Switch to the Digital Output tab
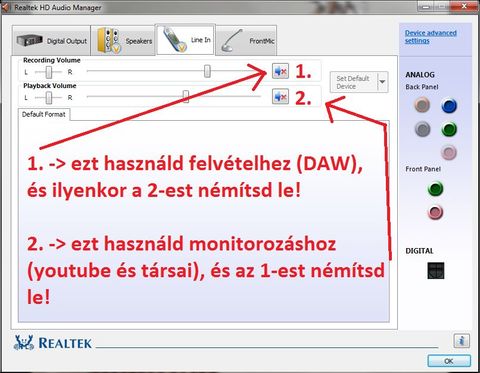 tap(51, 41)
